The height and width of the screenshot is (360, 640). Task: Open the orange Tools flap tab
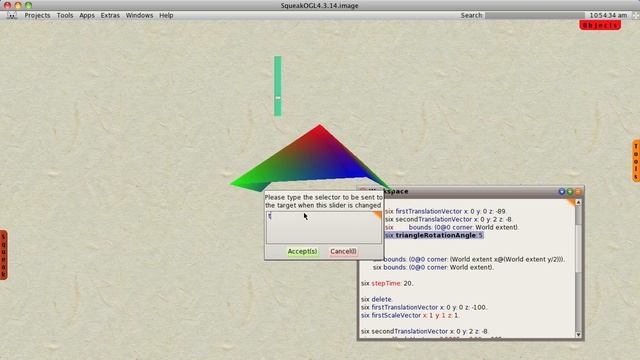coord(636,161)
